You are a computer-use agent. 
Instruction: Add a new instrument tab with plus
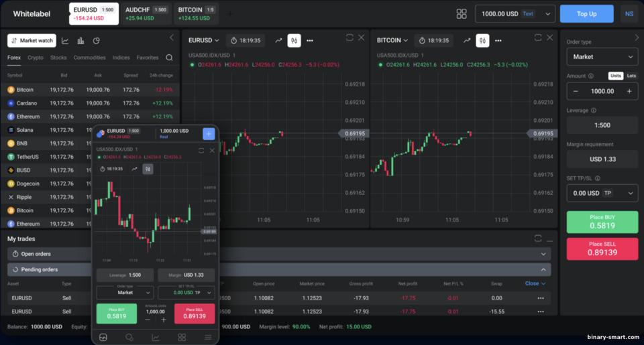click(230, 14)
